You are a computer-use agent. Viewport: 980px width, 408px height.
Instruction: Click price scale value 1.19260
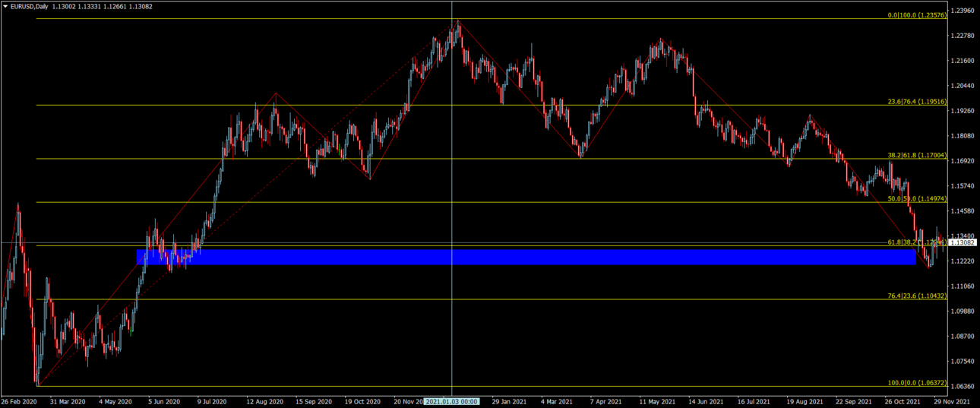pos(963,111)
